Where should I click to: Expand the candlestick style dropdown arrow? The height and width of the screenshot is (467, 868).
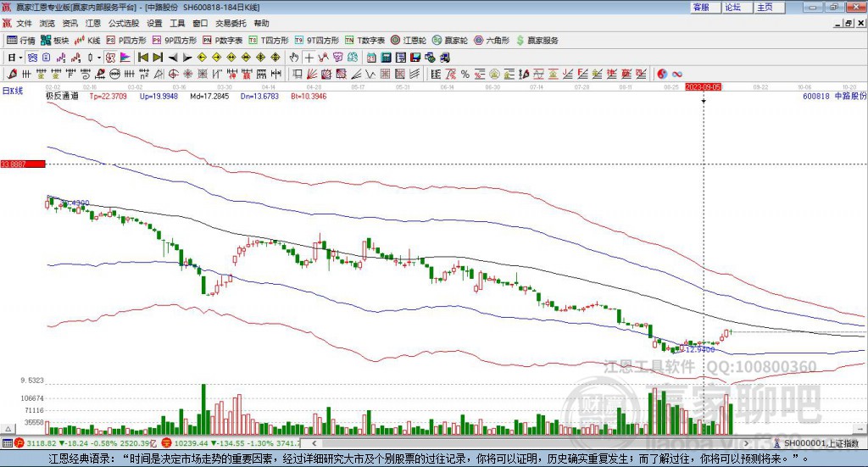pyautogui.click(x=99, y=58)
